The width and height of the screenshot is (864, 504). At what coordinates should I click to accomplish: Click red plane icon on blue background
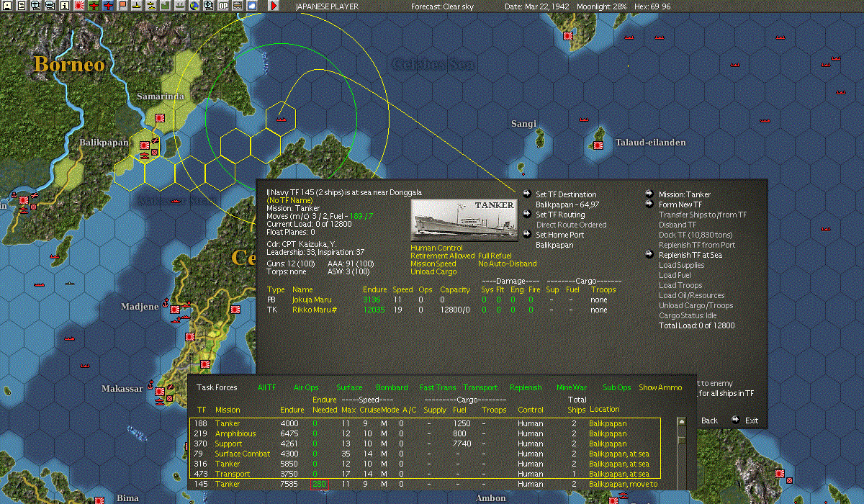pos(108,5)
